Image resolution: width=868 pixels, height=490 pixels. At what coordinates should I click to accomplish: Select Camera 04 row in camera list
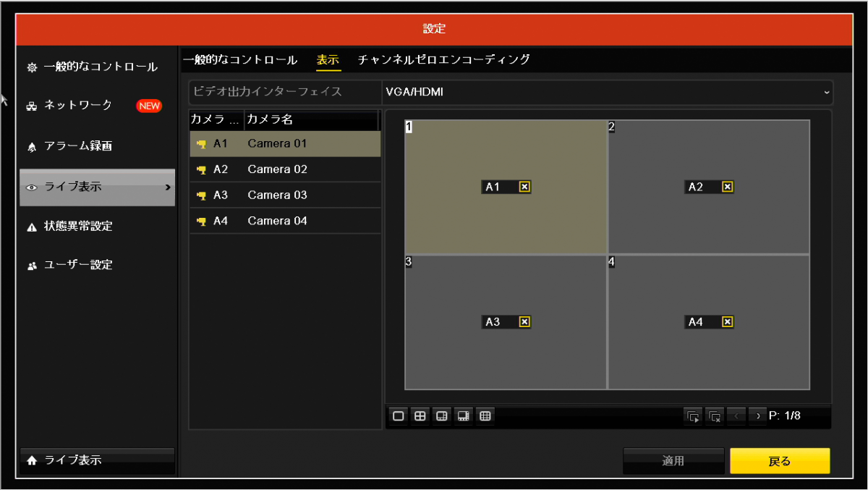(285, 221)
